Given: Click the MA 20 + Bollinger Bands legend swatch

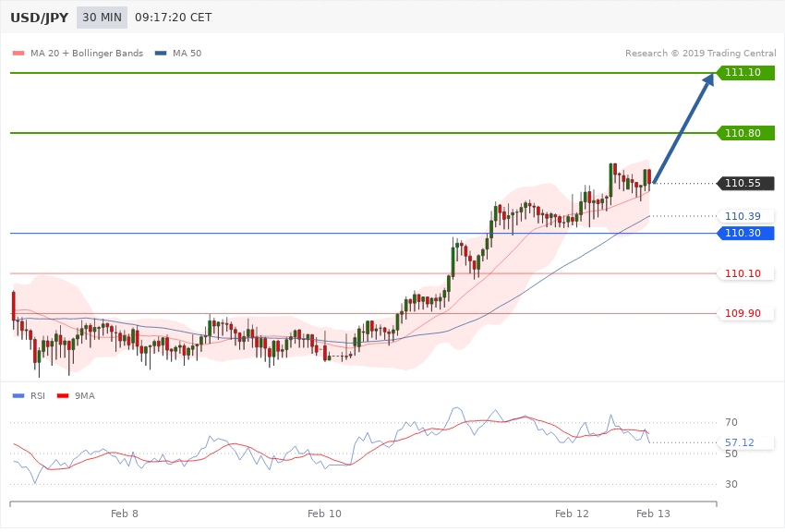Looking at the screenshot, I should point(18,53).
